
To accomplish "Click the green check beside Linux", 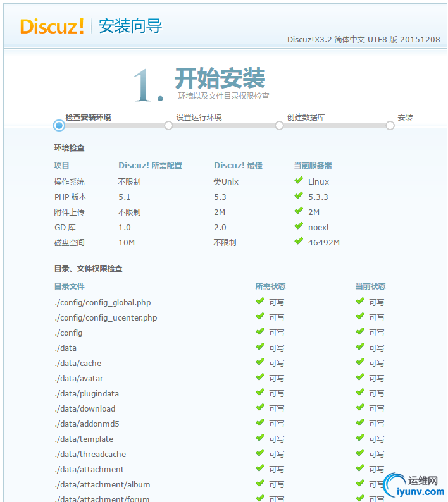I will coord(299,181).
